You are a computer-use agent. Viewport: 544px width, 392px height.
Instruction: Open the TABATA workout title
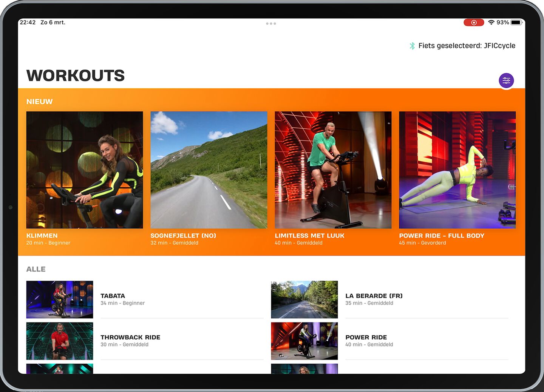(113, 296)
